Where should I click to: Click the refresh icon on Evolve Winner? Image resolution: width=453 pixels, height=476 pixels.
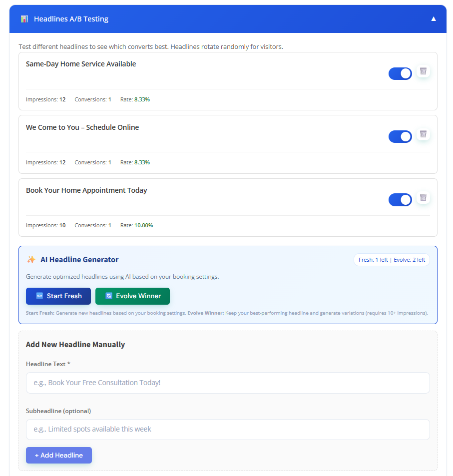coord(109,296)
